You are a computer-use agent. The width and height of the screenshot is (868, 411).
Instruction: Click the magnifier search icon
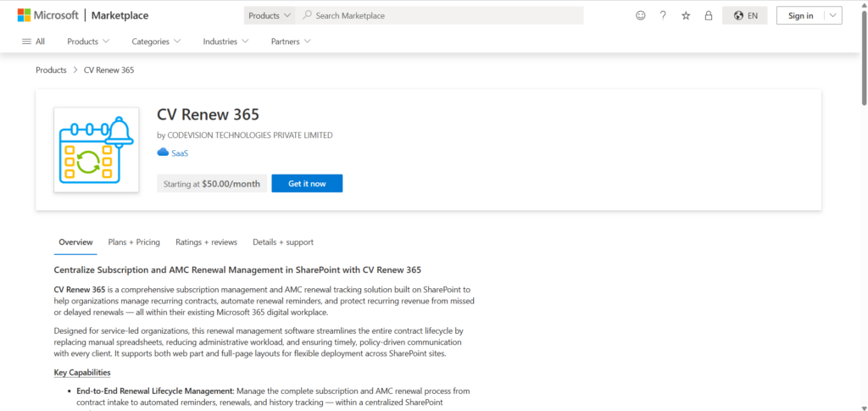pos(307,15)
